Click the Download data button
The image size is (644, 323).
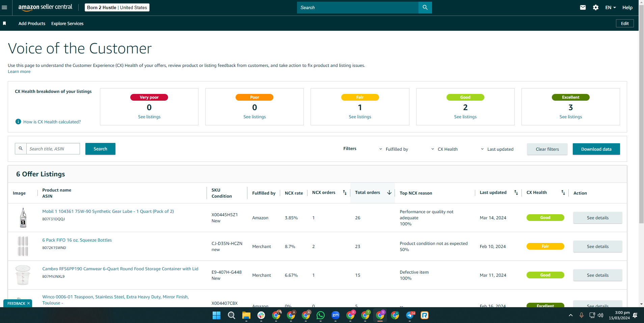596,149
